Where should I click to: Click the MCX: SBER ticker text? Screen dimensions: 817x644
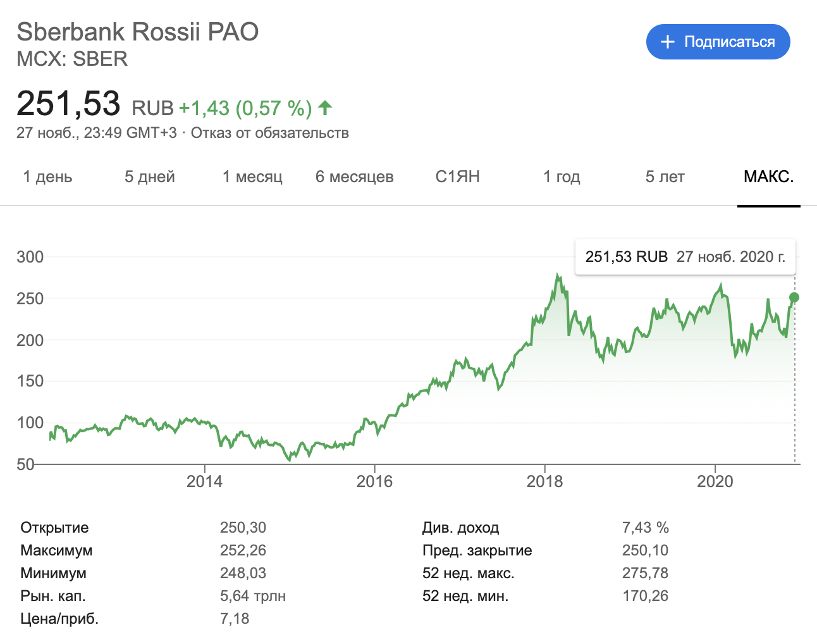72,59
